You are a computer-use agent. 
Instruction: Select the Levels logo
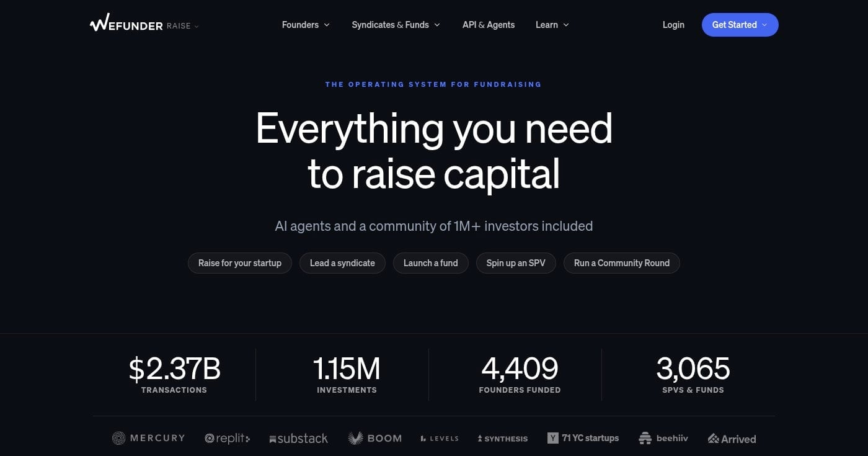tap(439, 438)
